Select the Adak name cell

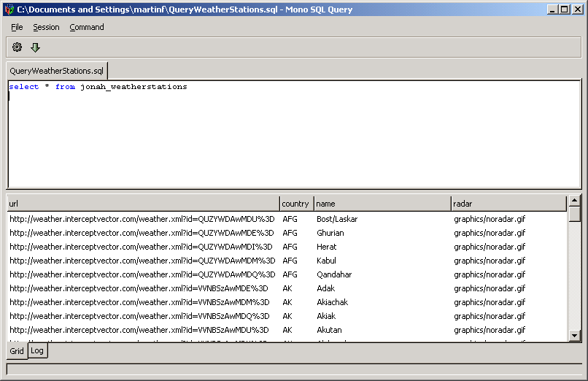326,288
